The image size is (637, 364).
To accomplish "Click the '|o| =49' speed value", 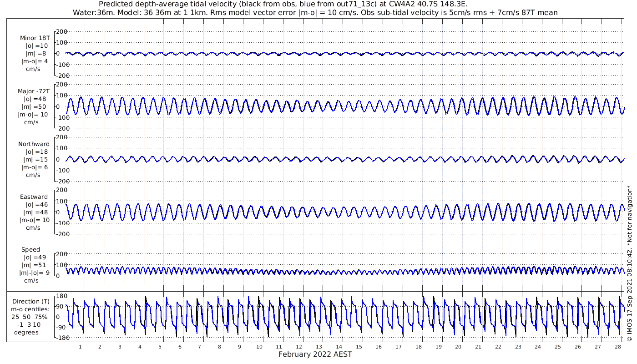I will pyautogui.click(x=35, y=257).
